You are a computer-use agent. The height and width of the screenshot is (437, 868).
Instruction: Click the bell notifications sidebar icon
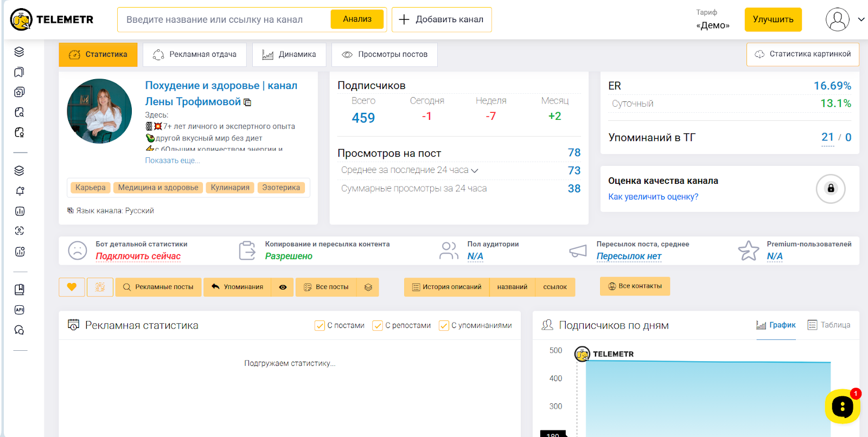(20, 191)
